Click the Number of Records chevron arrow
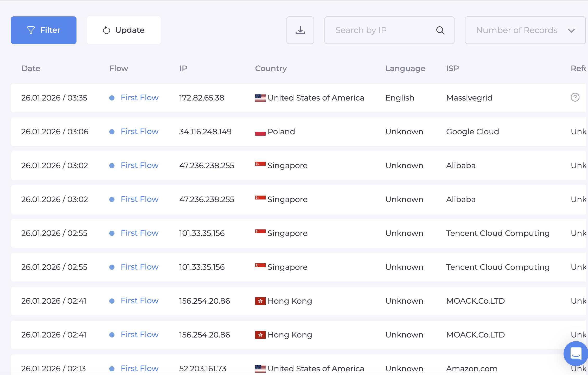 571,31
